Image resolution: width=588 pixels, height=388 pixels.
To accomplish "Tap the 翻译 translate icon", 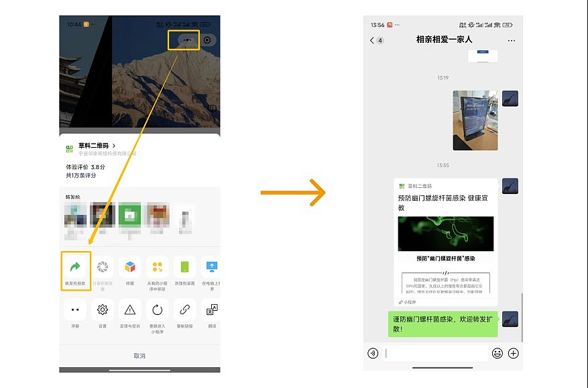I will coord(212,309).
